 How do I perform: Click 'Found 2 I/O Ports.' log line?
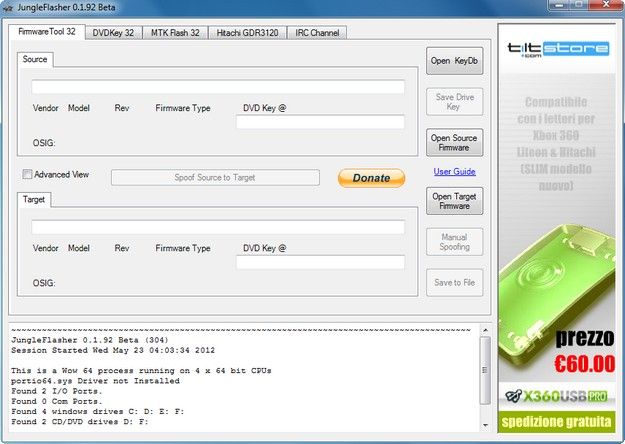[57, 391]
